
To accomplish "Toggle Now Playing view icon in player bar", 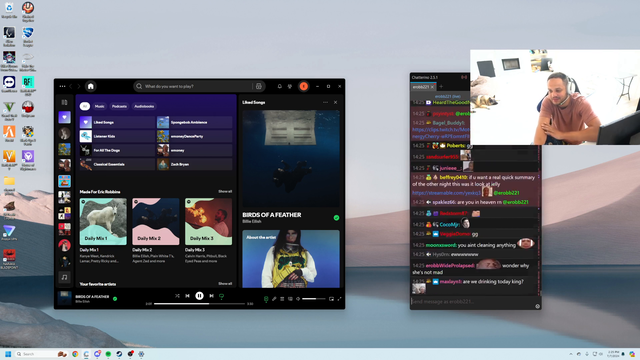I will pyautogui.click(x=266, y=299).
